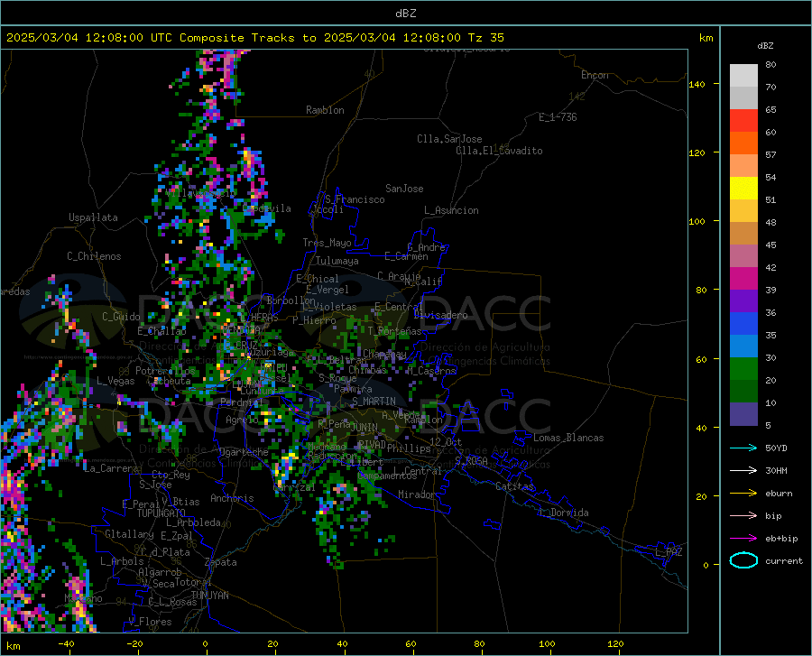Click the Ugarteche map label
The height and width of the screenshot is (656, 812).
click(x=244, y=451)
